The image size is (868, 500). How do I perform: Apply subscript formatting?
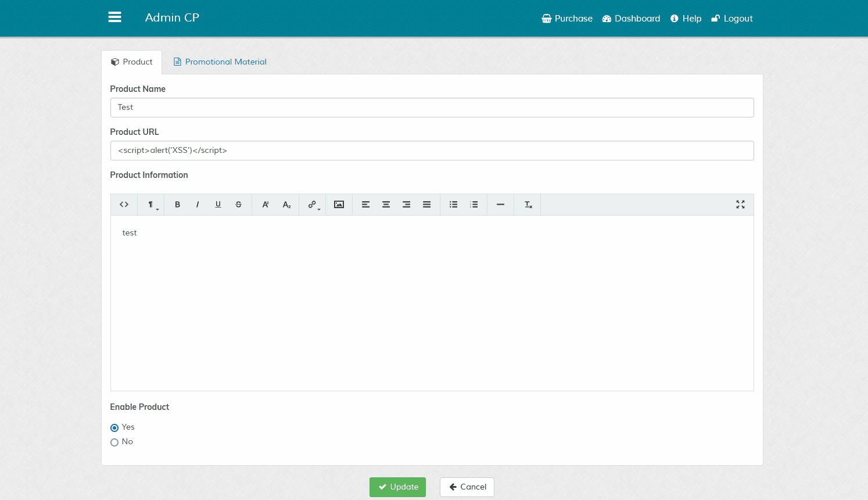[286, 205]
